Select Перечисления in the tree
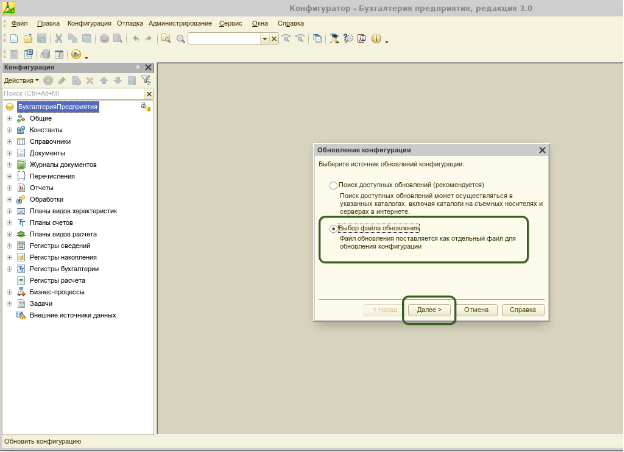624x452 pixels. click(x=52, y=176)
